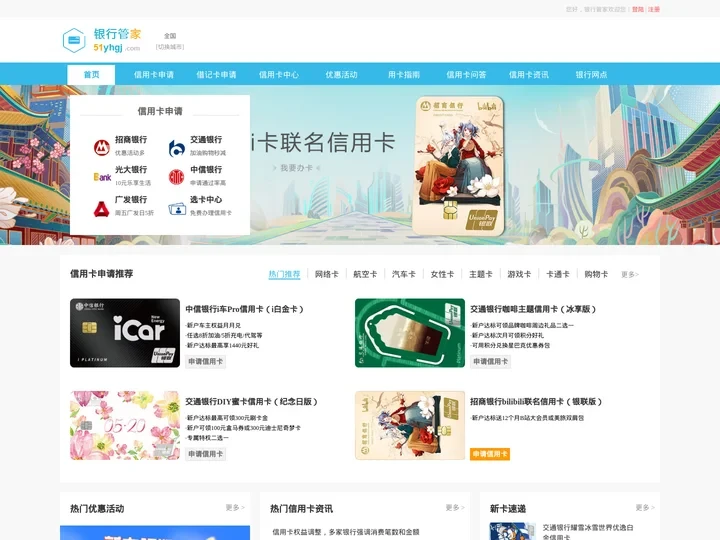Click the 招商银行 bank name link
Viewport: 720px width, 540px height.
131,140
